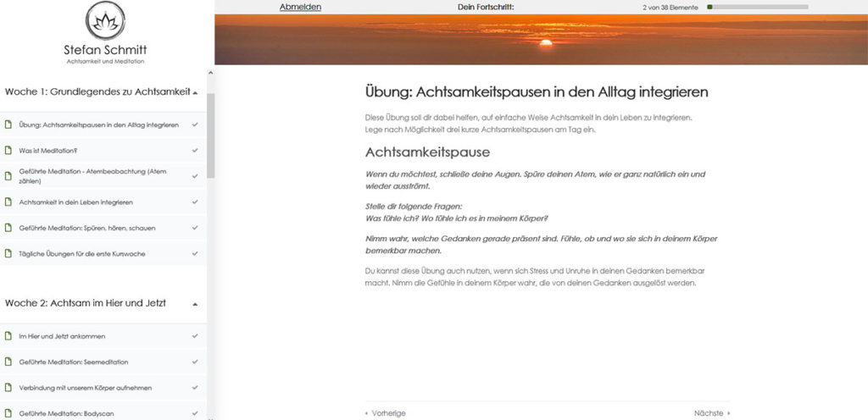Click document icon for 'Seemeditation' lesson
The width and height of the screenshot is (868, 420).
tap(8, 362)
